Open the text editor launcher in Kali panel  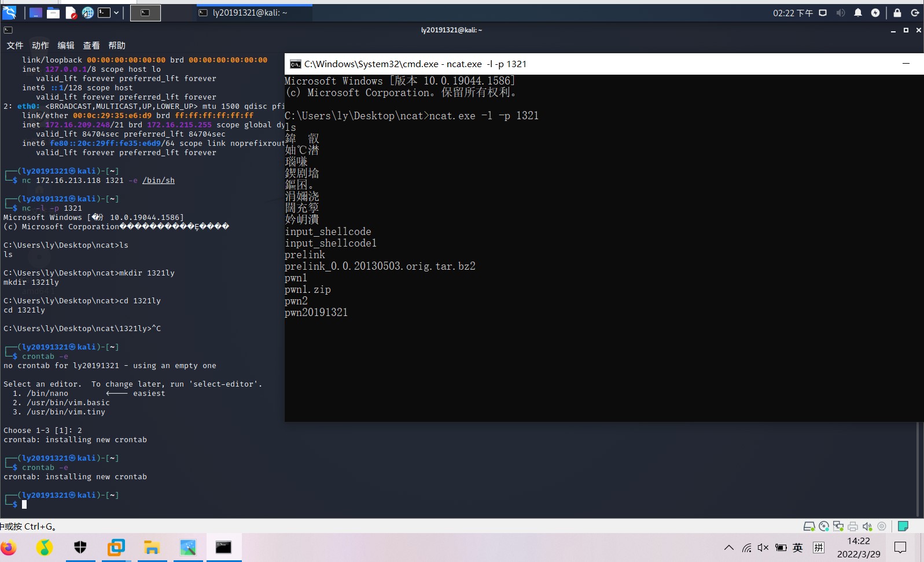click(71, 13)
